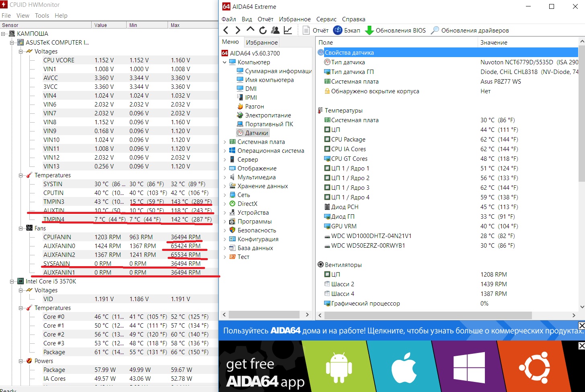The height and width of the screenshot is (392, 585).
Task: Switch to the Избранное tab in sidebar
Action: click(262, 42)
